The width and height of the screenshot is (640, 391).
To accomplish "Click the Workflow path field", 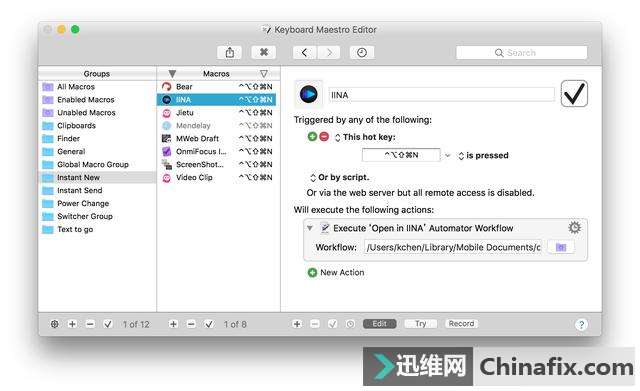I will [x=453, y=247].
